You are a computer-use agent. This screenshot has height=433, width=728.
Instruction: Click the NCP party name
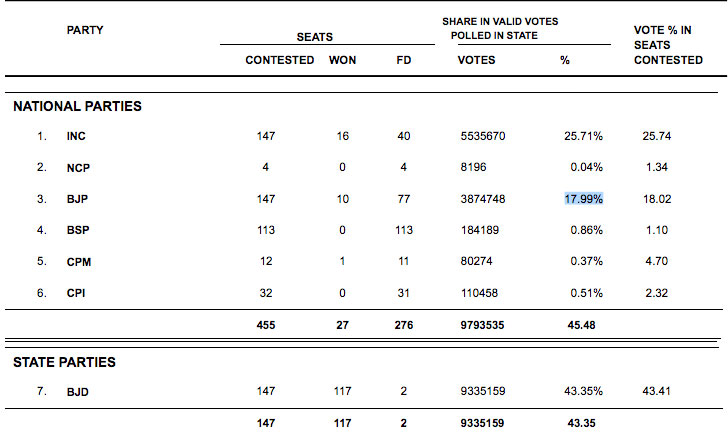(x=79, y=167)
